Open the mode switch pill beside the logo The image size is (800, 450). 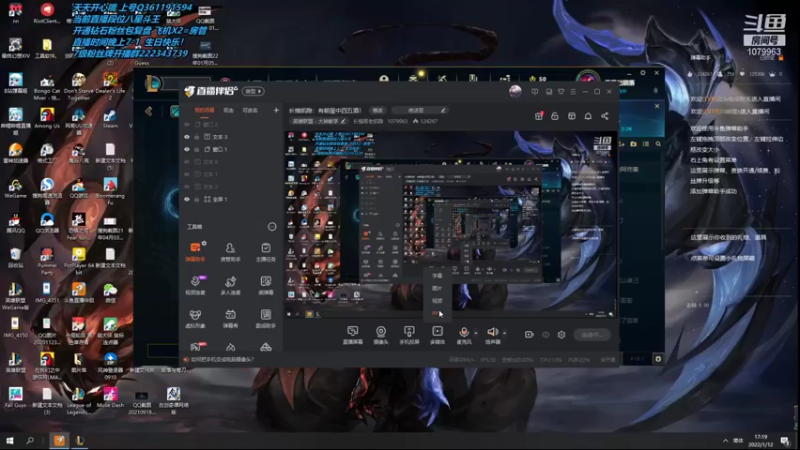pos(254,91)
